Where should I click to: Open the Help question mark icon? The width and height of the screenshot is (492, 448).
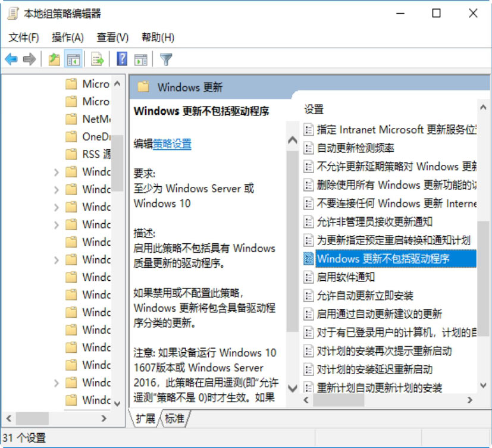[x=122, y=59]
